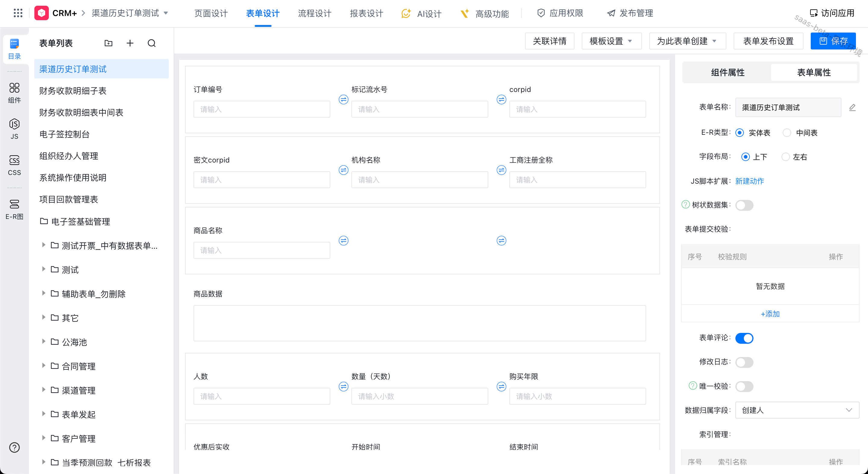Screen dimensions: 868x474
Task: Click the new folder icon in form list
Action: tap(108, 43)
